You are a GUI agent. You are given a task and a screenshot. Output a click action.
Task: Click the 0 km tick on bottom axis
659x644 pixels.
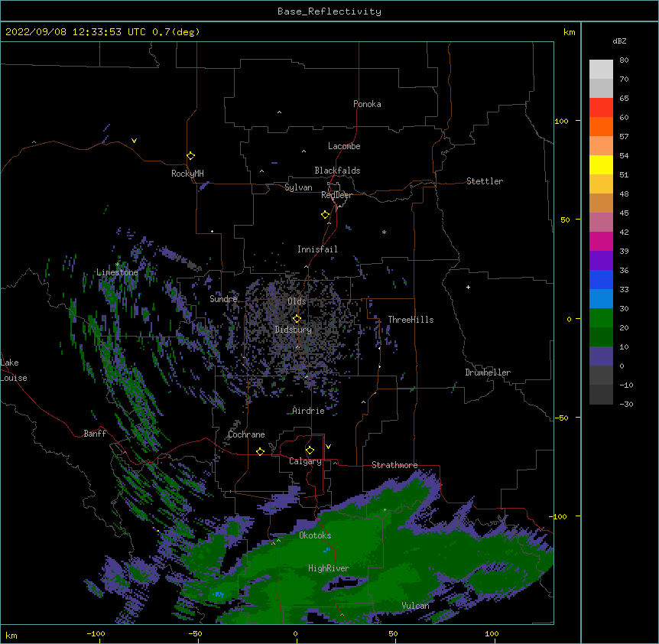[x=295, y=633]
